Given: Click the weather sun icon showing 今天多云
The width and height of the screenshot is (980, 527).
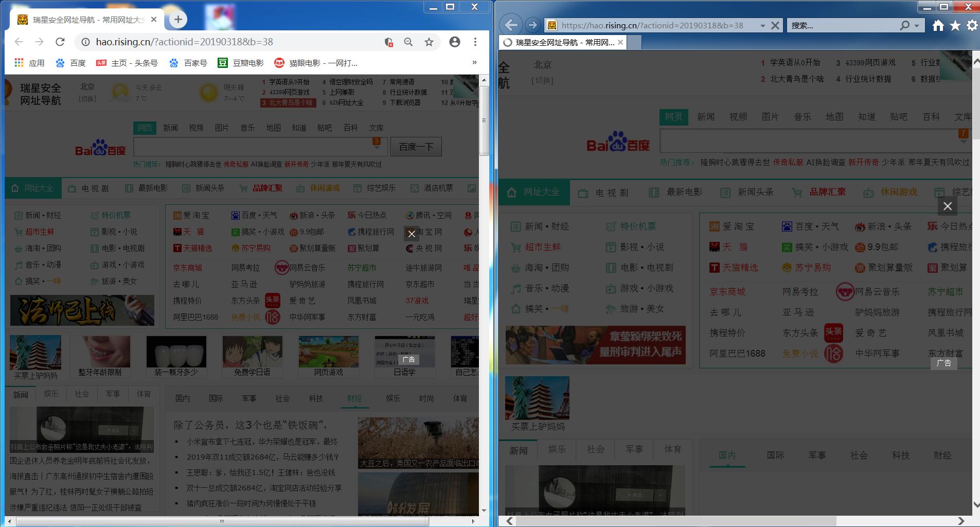Looking at the screenshot, I should point(120,92).
